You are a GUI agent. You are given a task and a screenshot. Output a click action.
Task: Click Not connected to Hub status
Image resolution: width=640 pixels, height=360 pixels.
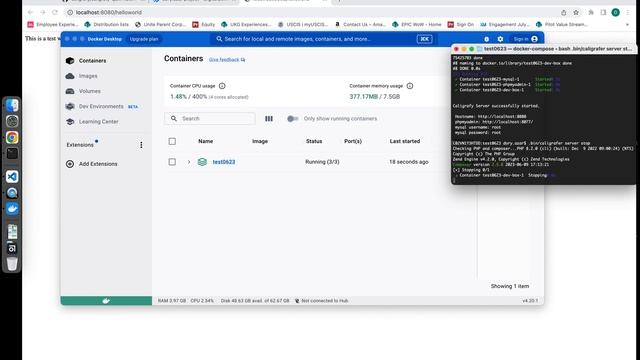(322, 301)
